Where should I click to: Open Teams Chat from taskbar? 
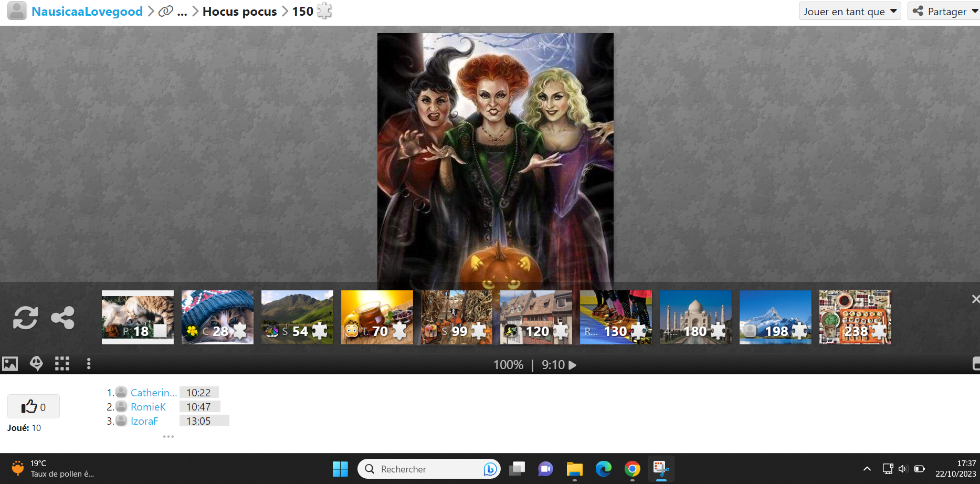pos(545,469)
